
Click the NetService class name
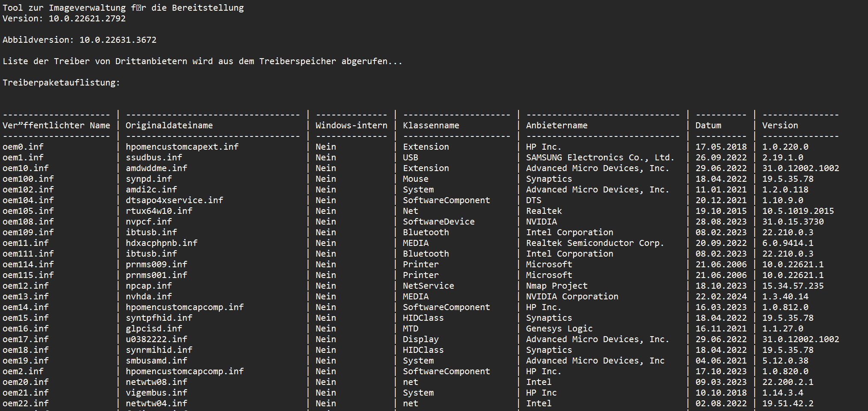[x=428, y=286]
